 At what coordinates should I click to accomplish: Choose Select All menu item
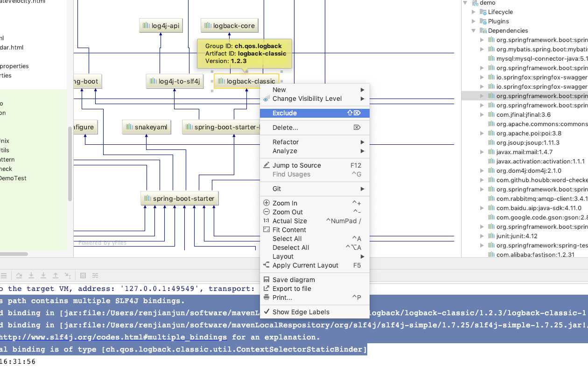coord(315,239)
